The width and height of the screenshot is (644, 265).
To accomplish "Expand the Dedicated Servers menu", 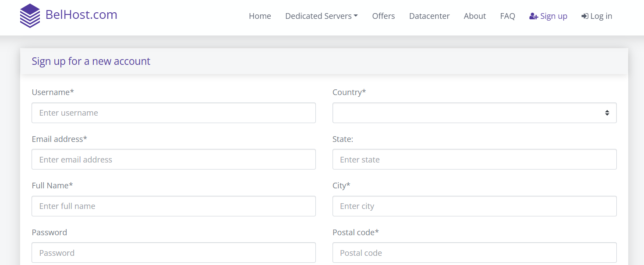I will pyautogui.click(x=322, y=16).
